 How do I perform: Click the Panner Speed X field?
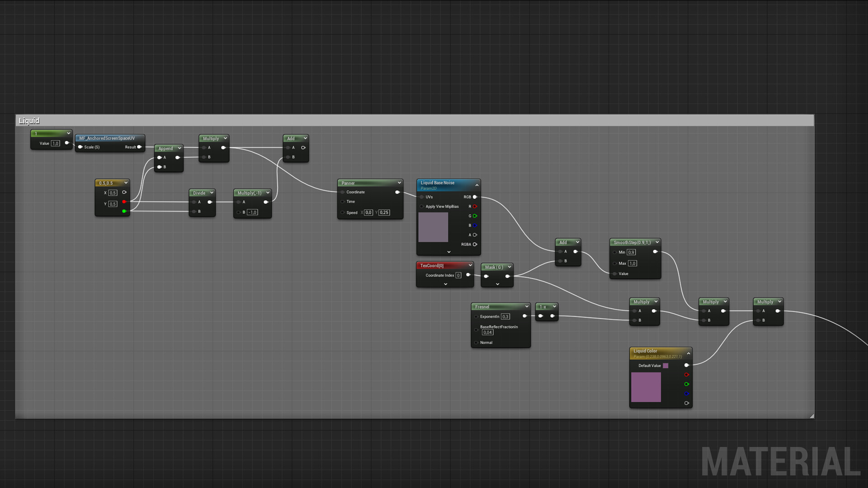click(368, 212)
